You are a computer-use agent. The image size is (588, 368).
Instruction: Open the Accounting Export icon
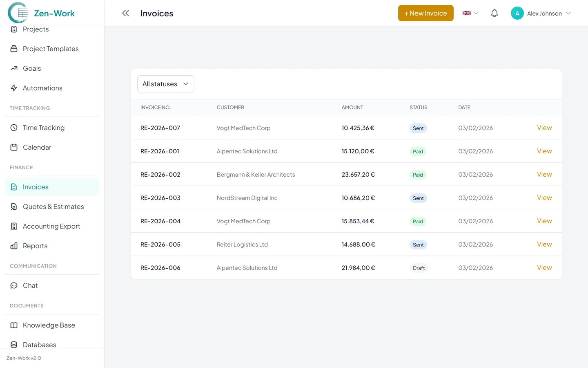pos(14,226)
